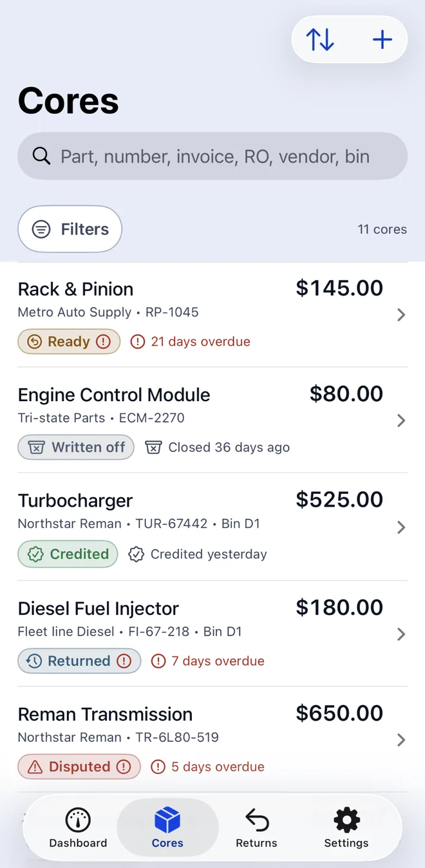425x868 pixels.
Task: Open Reman Transmission core entry
Action: point(212,739)
